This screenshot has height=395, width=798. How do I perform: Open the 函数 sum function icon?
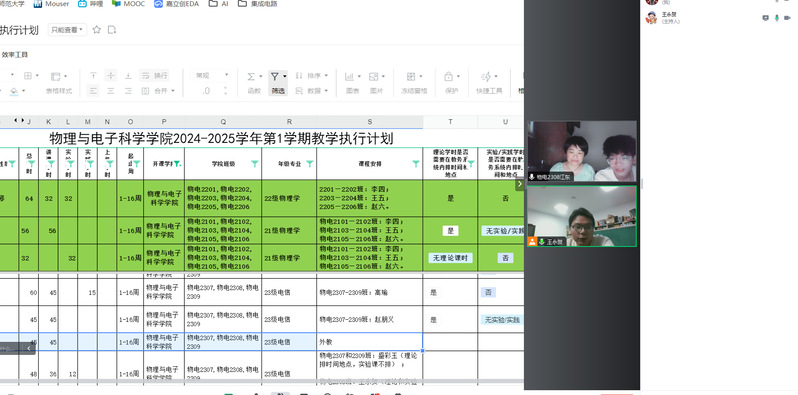(251, 77)
